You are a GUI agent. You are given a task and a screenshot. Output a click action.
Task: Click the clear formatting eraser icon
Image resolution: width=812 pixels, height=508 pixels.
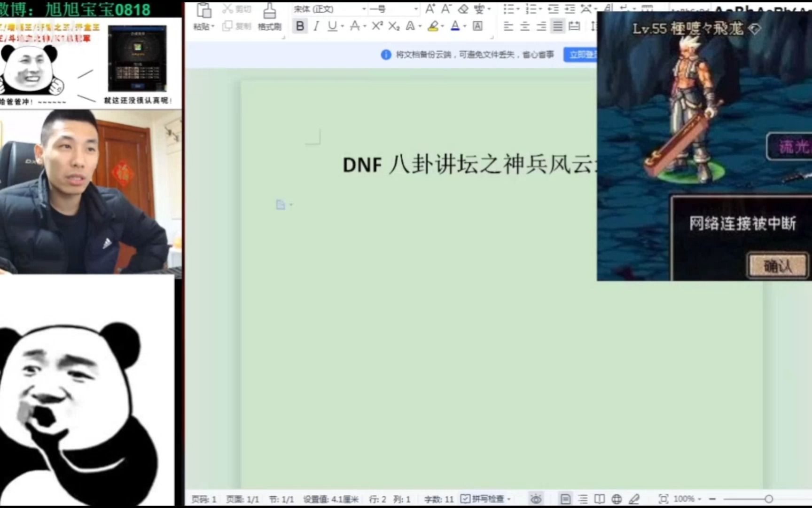pos(463,9)
